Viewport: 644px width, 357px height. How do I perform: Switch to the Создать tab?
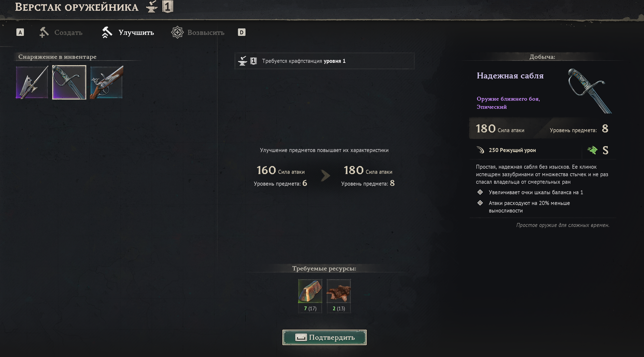(61, 33)
